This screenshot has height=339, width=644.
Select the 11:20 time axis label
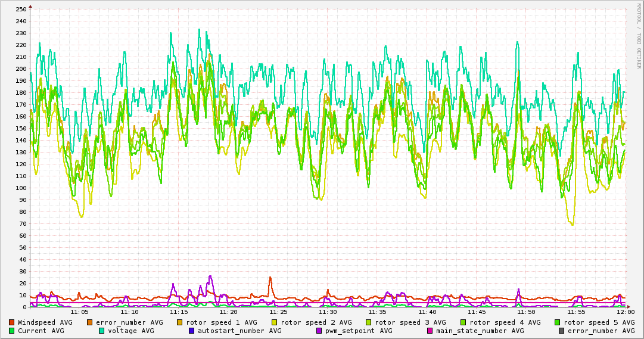tap(228, 312)
